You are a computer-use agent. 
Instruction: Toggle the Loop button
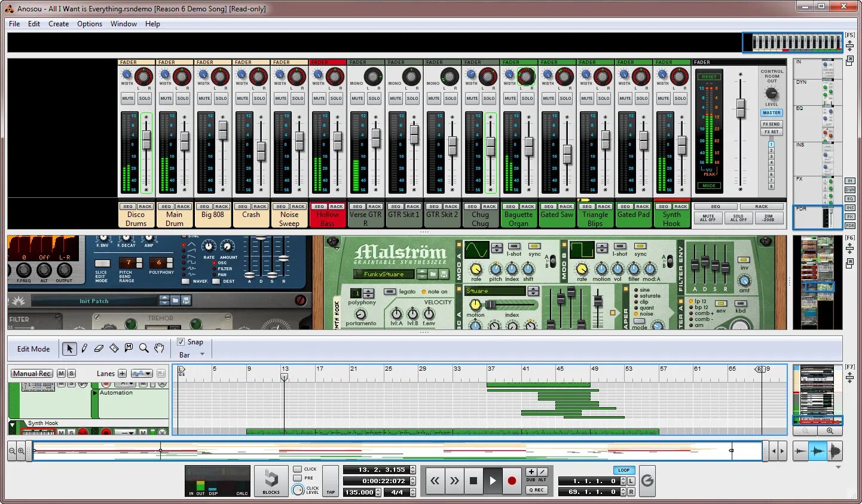[x=624, y=470]
